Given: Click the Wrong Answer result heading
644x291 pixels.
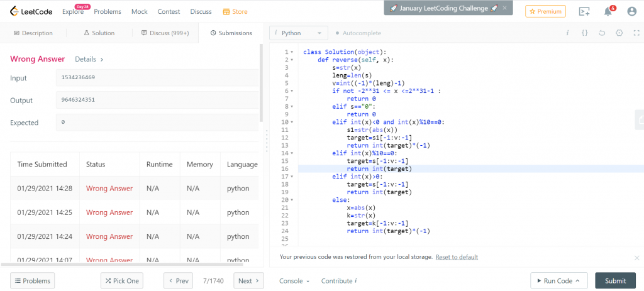Looking at the screenshot, I should point(37,58).
